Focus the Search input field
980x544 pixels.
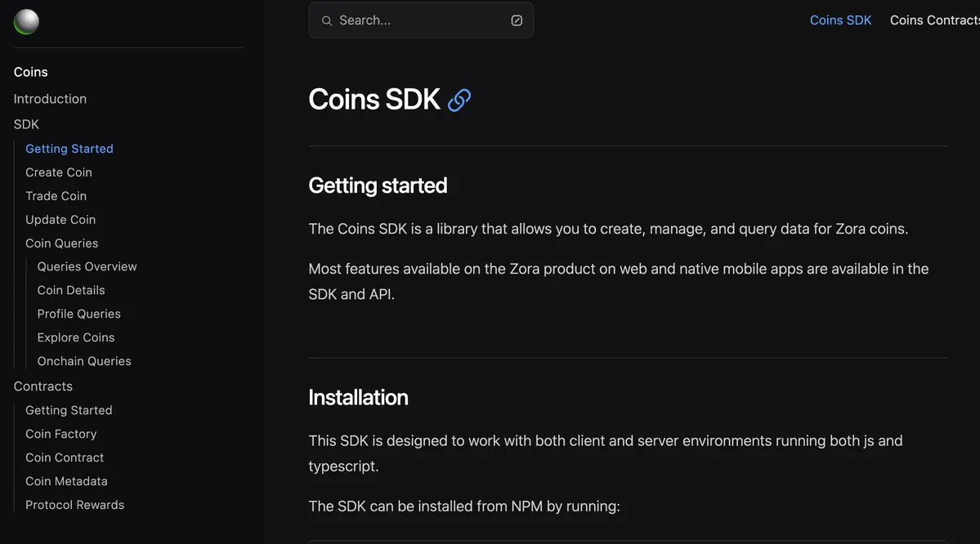click(421, 20)
